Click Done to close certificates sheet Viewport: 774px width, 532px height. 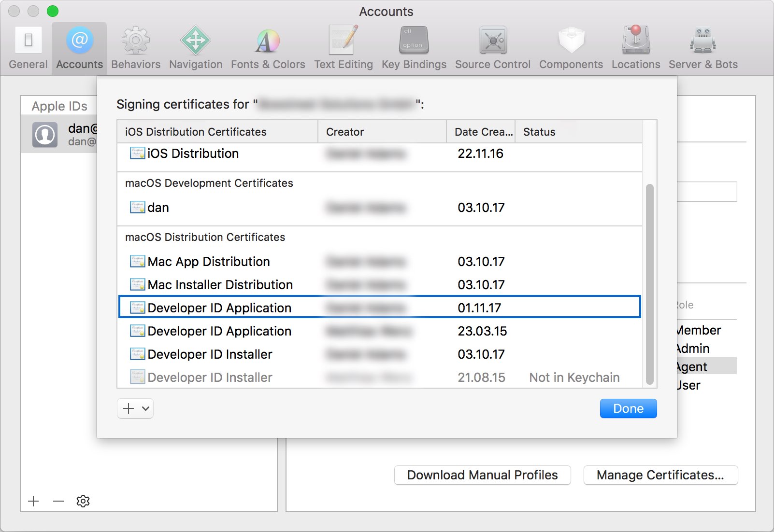(x=628, y=408)
